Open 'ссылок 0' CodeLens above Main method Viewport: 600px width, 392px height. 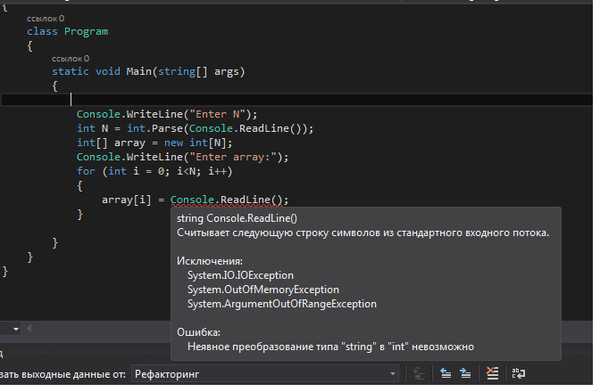click(x=70, y=59)
